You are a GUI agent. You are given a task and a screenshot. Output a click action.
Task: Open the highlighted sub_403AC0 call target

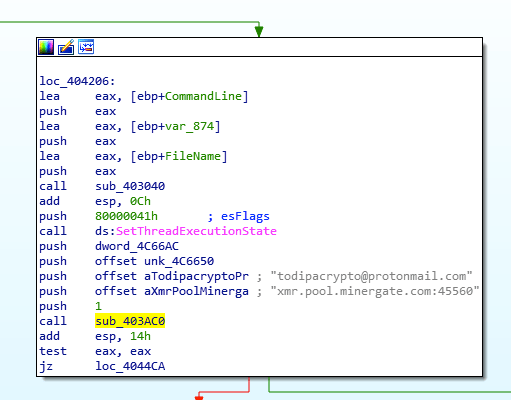pos(130,321)
